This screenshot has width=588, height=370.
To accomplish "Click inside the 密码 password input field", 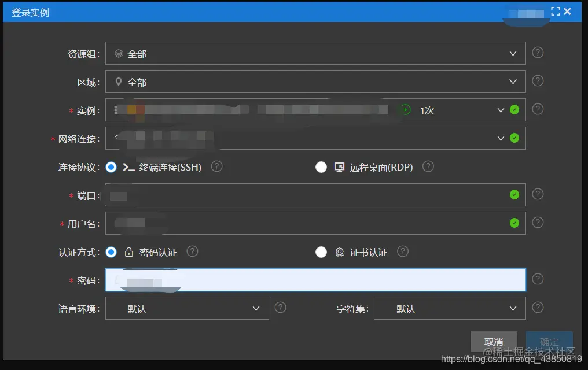I will (x=315, y=279).
